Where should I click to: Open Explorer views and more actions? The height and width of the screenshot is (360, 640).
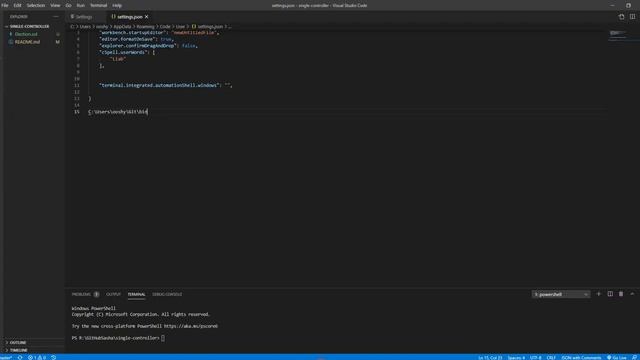click(x=56, y=17)
